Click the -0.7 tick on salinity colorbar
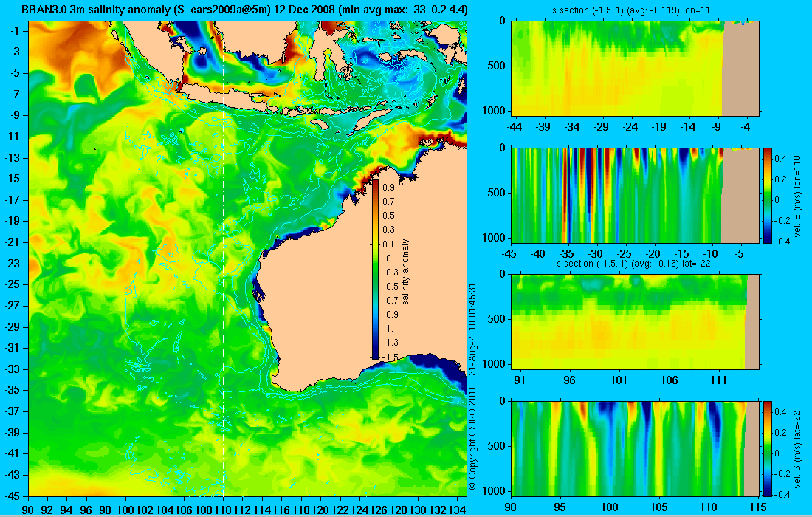The width and height of the screenshot is (812, 517). (x=390, y=300)
